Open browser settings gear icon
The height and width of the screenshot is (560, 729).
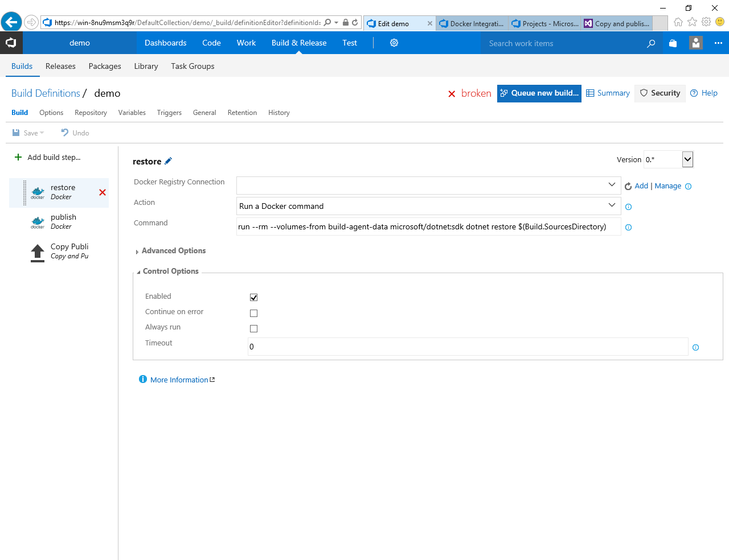706,22
